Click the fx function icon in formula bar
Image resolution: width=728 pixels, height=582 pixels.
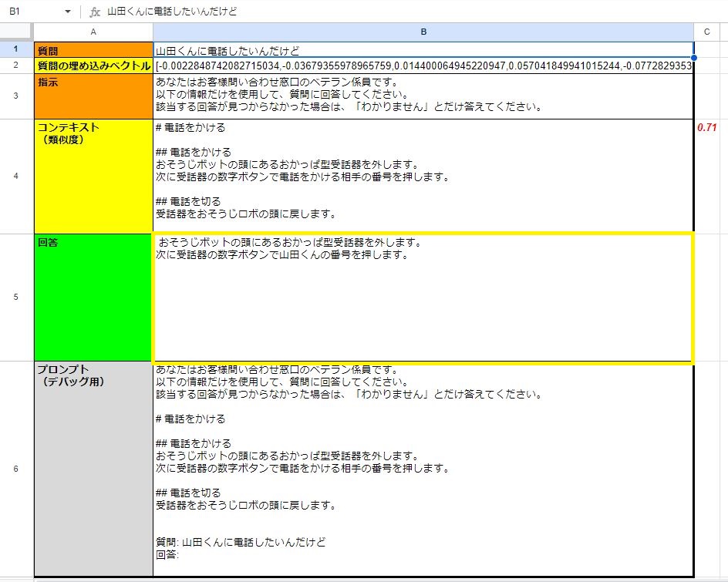click(95, 12)
